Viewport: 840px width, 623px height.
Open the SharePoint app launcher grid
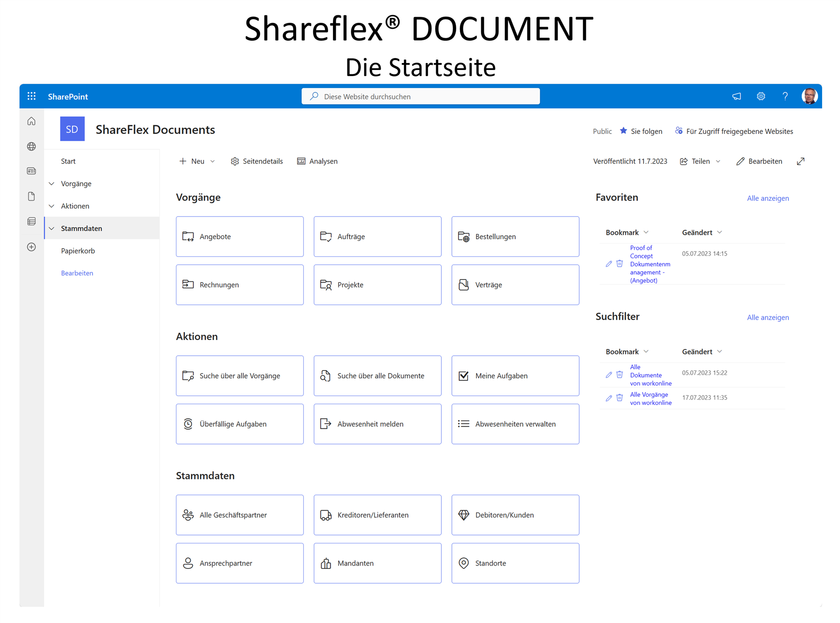click(x=31, y=96)
